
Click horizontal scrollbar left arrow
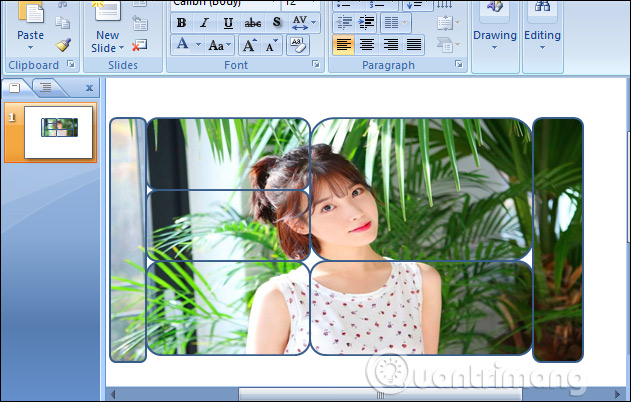113,394
